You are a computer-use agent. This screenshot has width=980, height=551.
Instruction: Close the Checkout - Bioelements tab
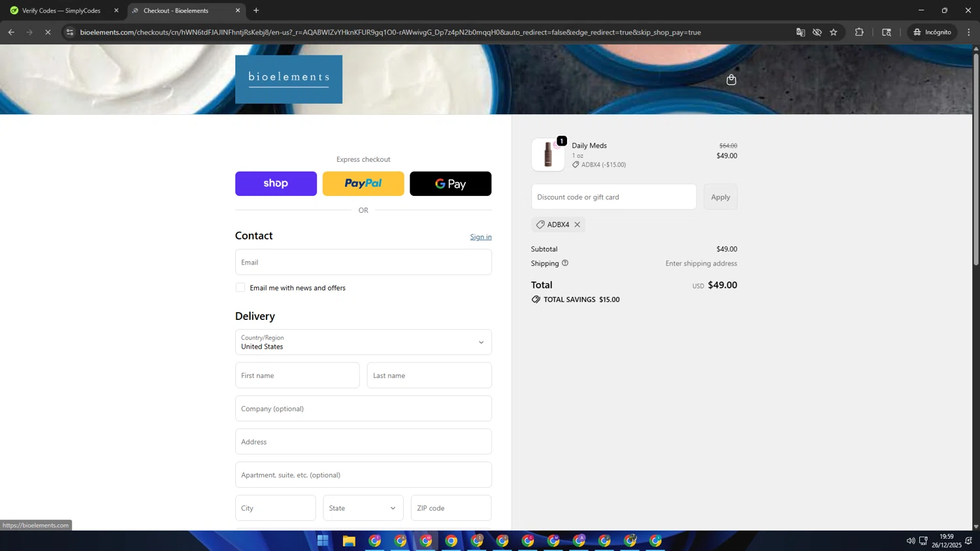(x=238, y=10)
